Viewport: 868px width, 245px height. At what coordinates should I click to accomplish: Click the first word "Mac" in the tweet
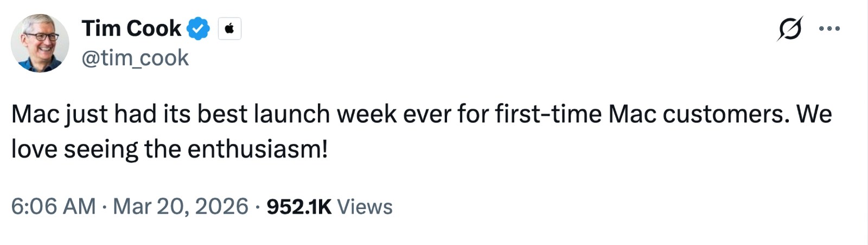[35, 114]
